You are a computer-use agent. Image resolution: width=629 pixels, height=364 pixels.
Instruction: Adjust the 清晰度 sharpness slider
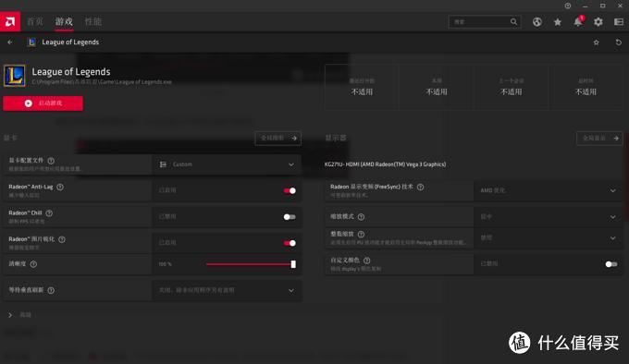point(251,264)
